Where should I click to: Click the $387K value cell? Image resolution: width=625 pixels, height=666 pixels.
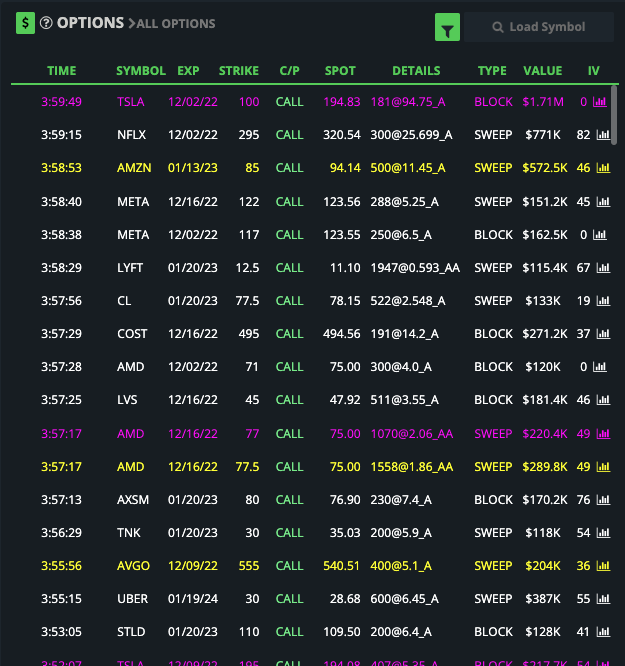click(543, 599)
